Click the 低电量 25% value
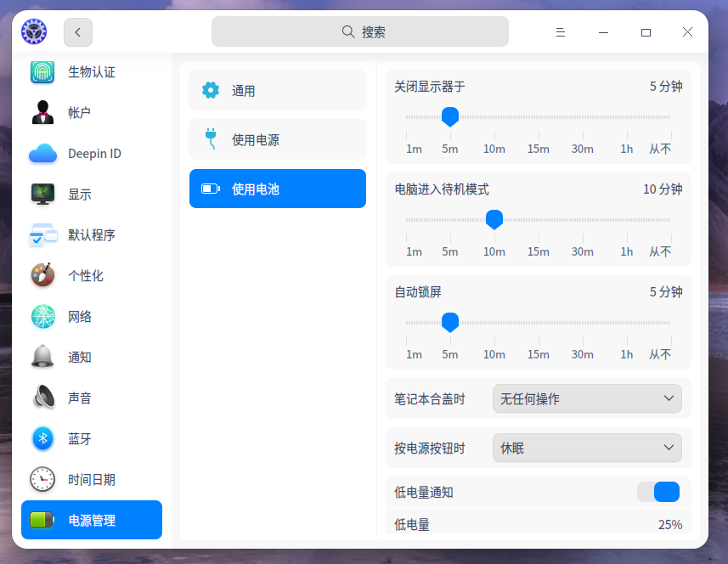The image size is (728, 564). point(670,525)
